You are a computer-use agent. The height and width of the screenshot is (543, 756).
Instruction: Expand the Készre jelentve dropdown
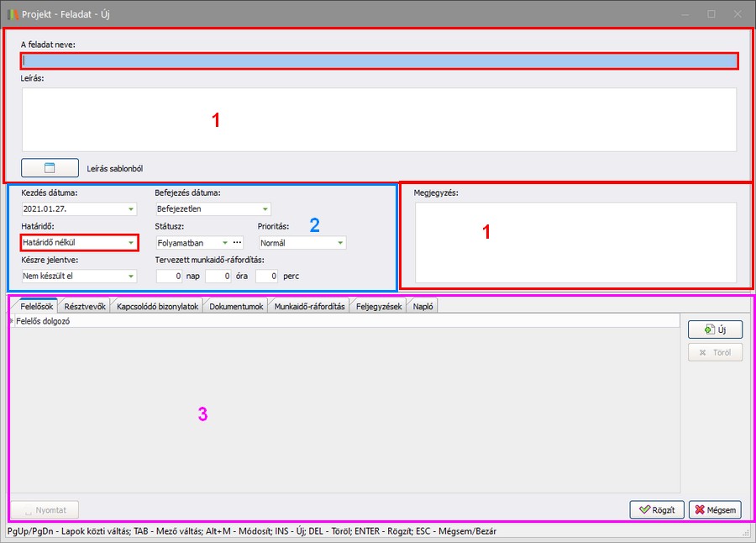[x=131, y=277]
